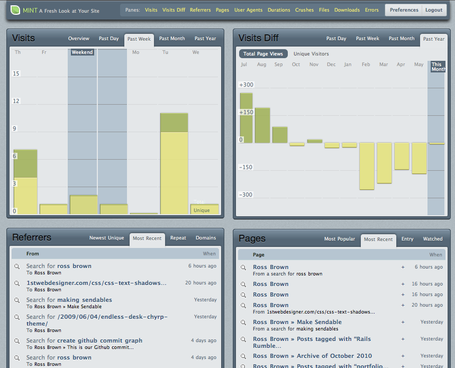
Task: Show Most Popular pages tab
Action: [x=339, y=239]
